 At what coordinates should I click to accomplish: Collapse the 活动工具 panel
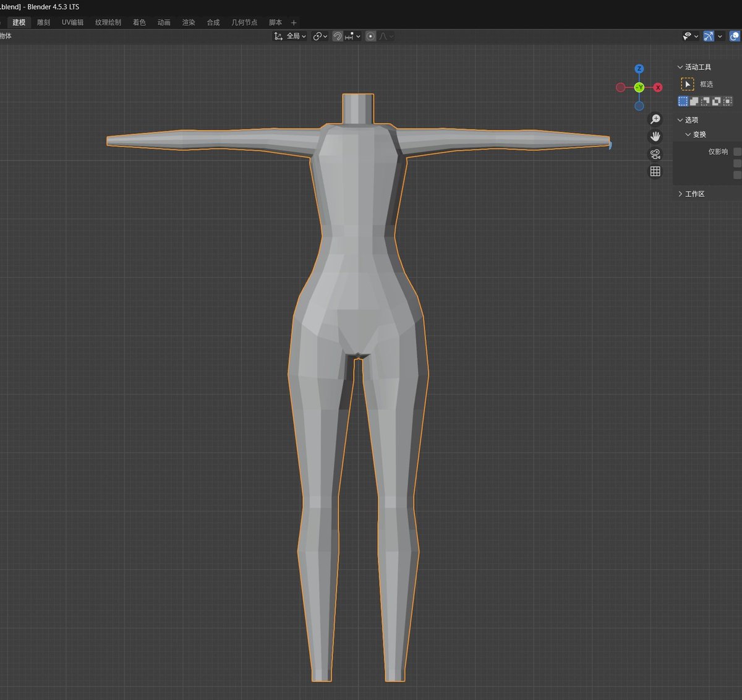[697, 67]
